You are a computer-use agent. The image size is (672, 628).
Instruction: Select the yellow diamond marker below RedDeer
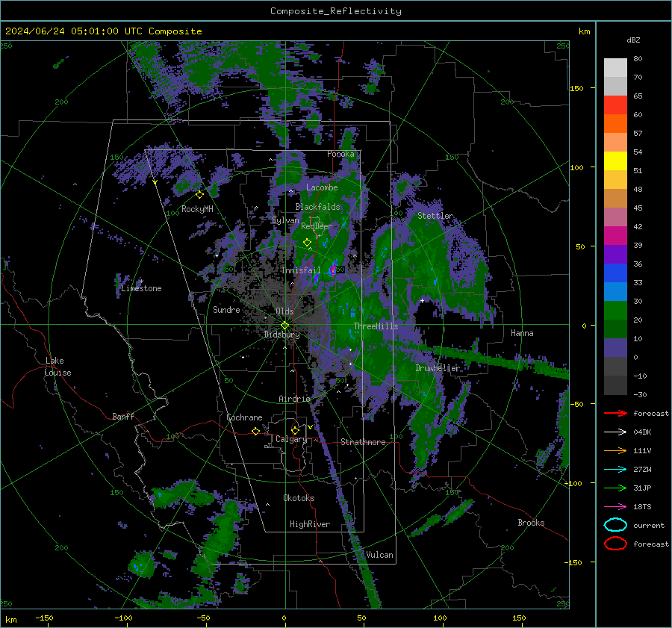click(x=307, y=243)
